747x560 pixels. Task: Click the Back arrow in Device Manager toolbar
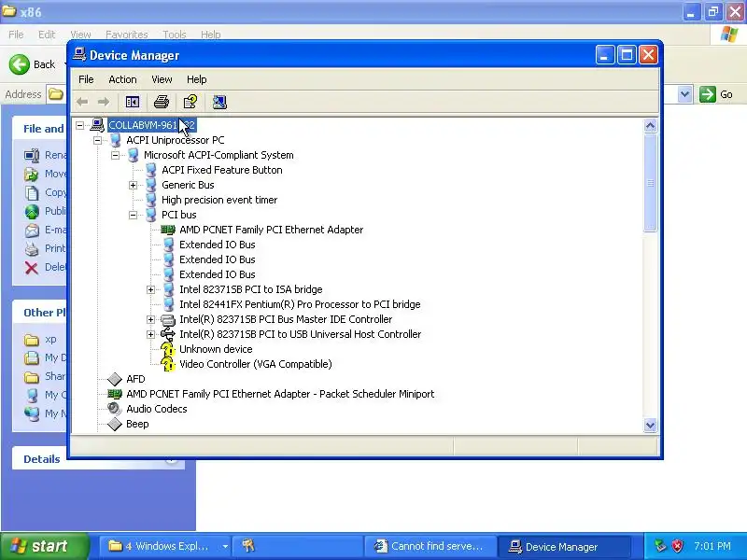tap(82, 102)
